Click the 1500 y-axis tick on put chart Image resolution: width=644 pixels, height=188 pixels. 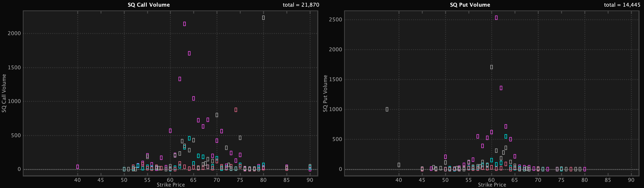[x=336, y=79]
